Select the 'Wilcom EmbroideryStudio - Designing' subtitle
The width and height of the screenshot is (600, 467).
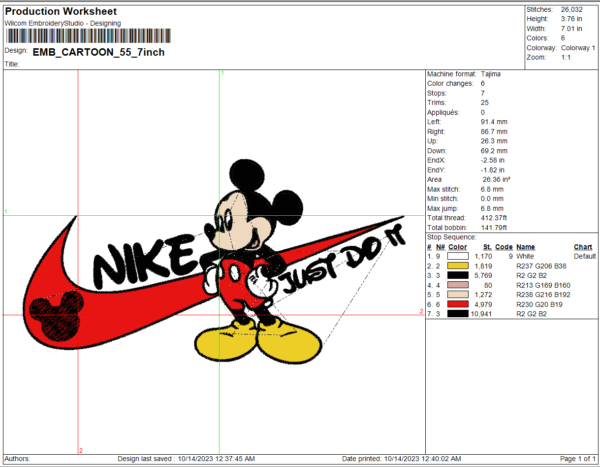(63, 23)
